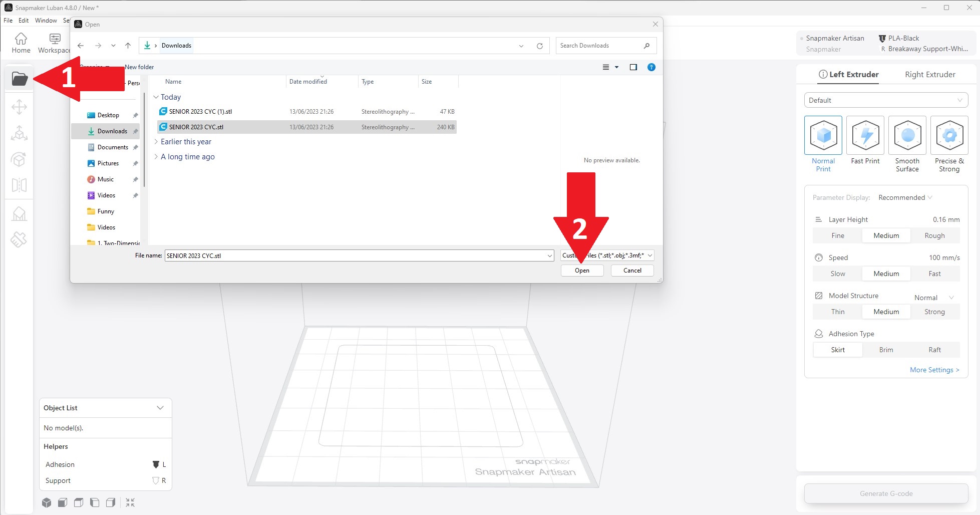Choose the Fast Print preset icon
This screenshot has height=515, width=980.
pyautogui.click(x=865, y=135)
